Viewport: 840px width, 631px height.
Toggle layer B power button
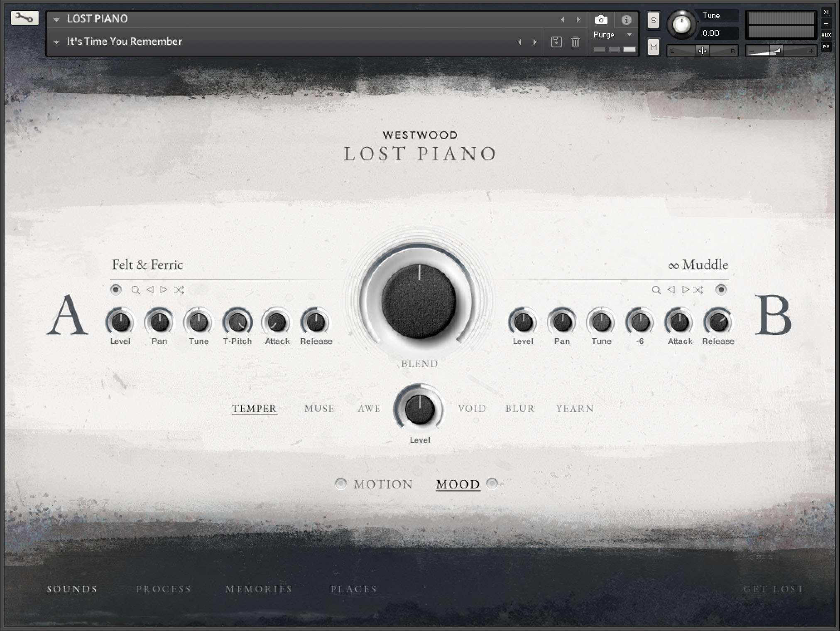click(x=721, y=290)
